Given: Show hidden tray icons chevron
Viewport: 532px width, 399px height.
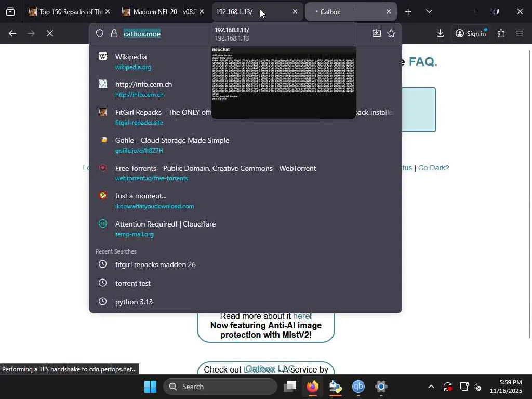Looking at the screenshot, I should point(431,387).
